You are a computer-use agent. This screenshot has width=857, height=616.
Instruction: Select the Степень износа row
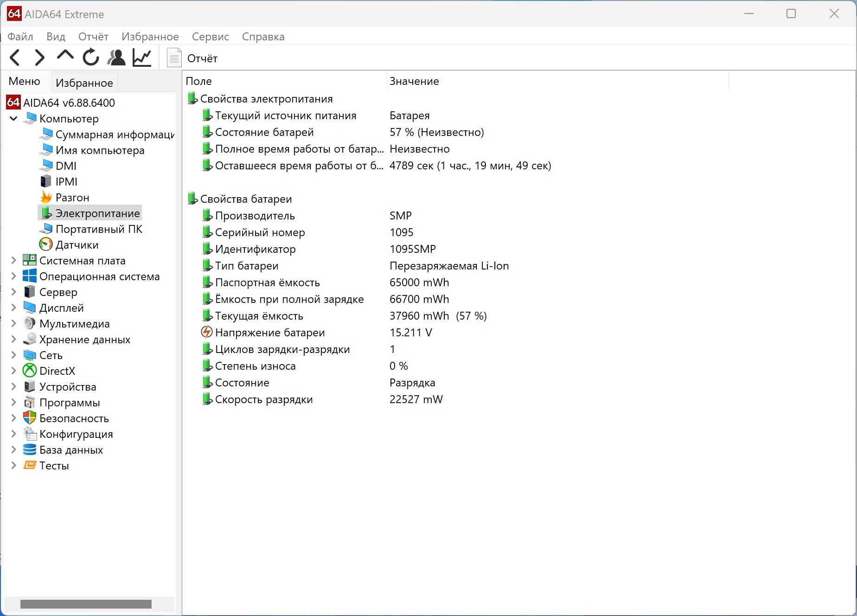[x=464, y=366]
